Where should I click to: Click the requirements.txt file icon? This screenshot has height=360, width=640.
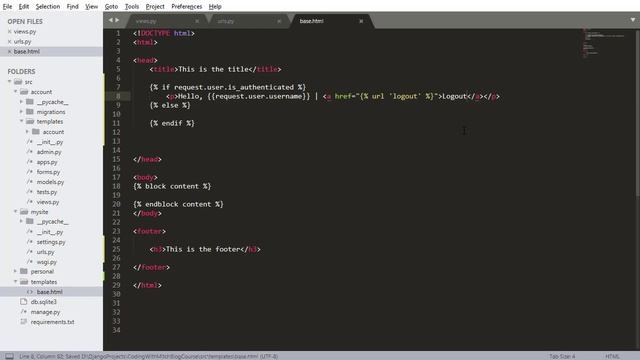tap(24, 322)
